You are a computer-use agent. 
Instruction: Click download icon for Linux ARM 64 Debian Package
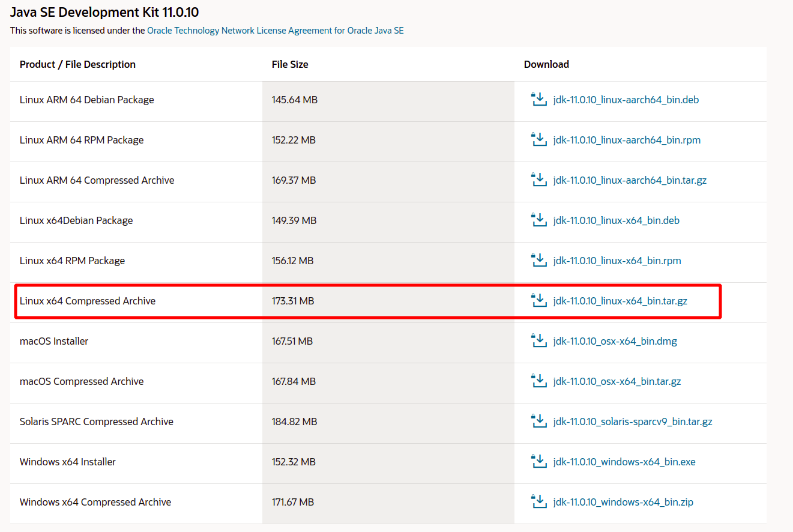(538, 100)
